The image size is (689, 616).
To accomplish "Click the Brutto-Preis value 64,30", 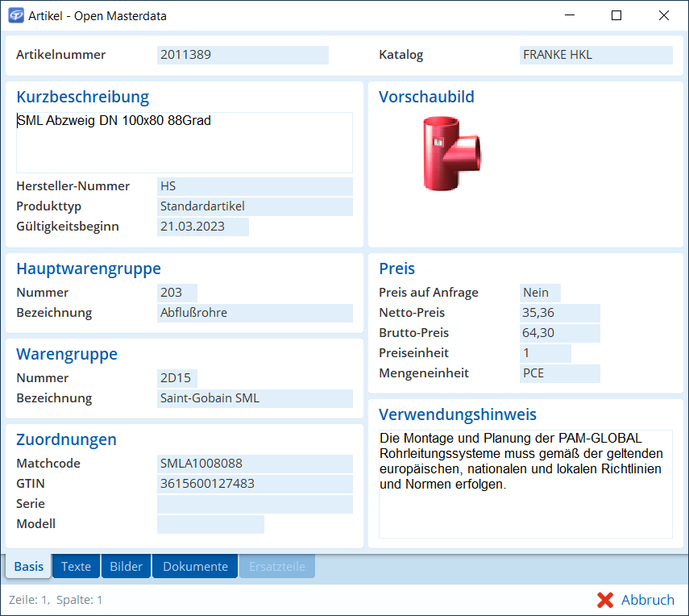I will point(560,333).
